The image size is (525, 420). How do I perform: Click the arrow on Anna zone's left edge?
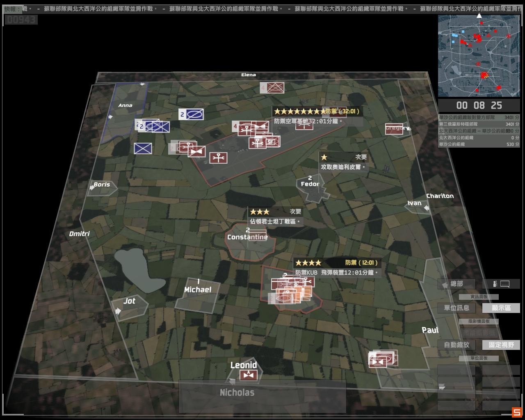pos(110,117)
